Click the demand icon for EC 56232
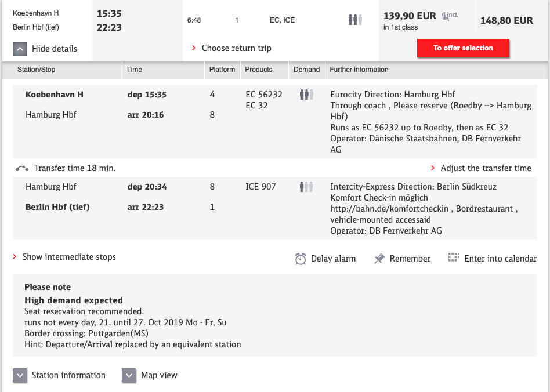The image size is (550, 392). [x=306, y=95]
